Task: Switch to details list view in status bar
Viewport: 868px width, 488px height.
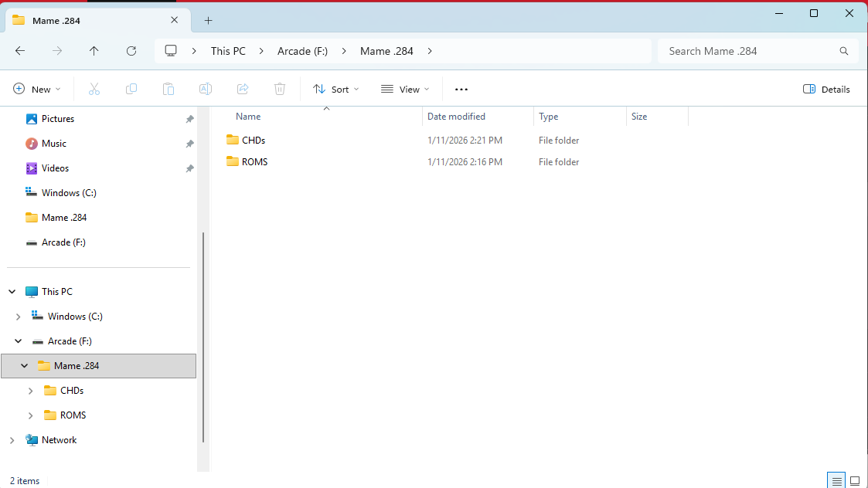Action: point(836,481)
